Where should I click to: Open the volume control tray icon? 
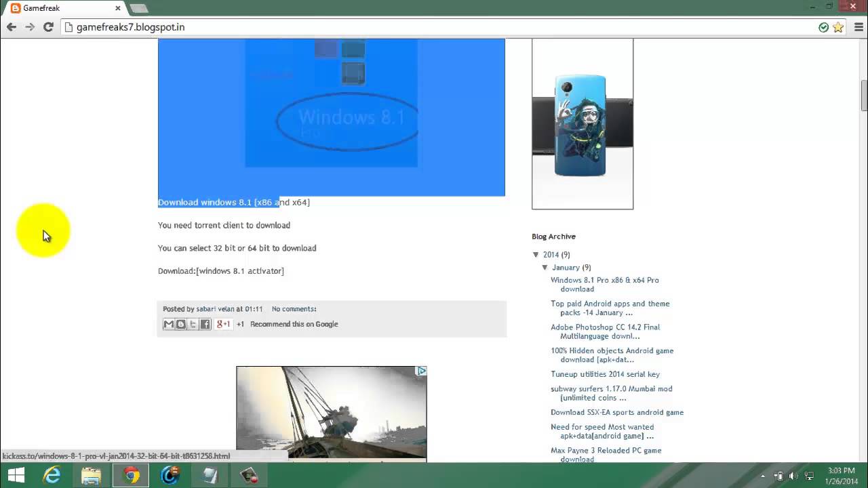coord(793,476)
